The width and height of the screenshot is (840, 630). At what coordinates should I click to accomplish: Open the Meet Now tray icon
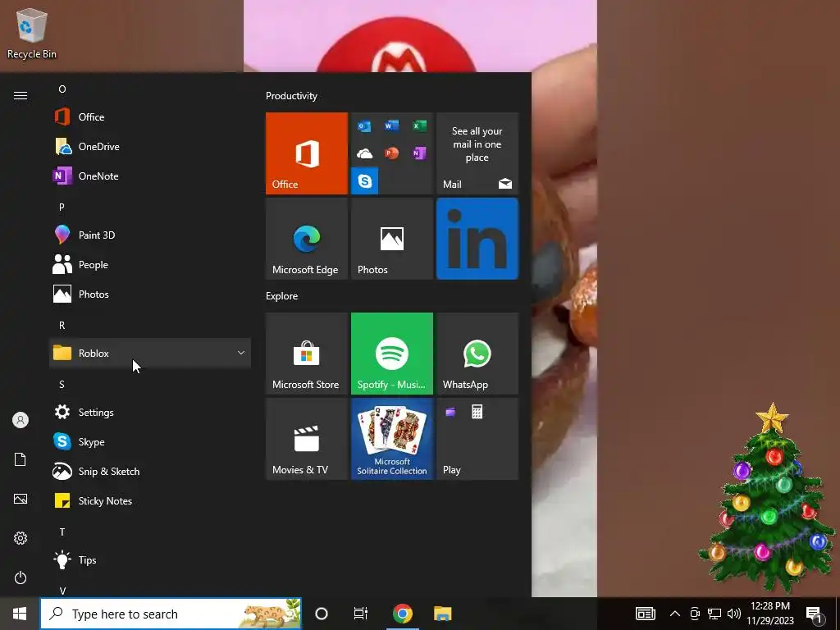tap(695, 614)
